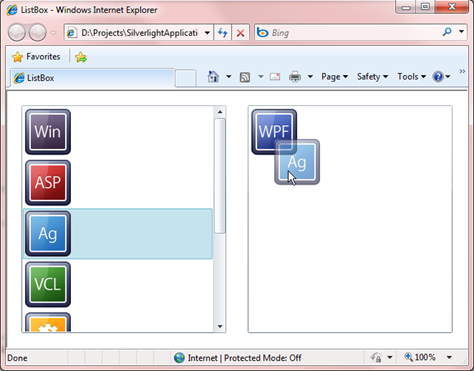The width and height of the screenshot is (474, 371).
Task: Click the Refresh button
Action: click(222, 33)
